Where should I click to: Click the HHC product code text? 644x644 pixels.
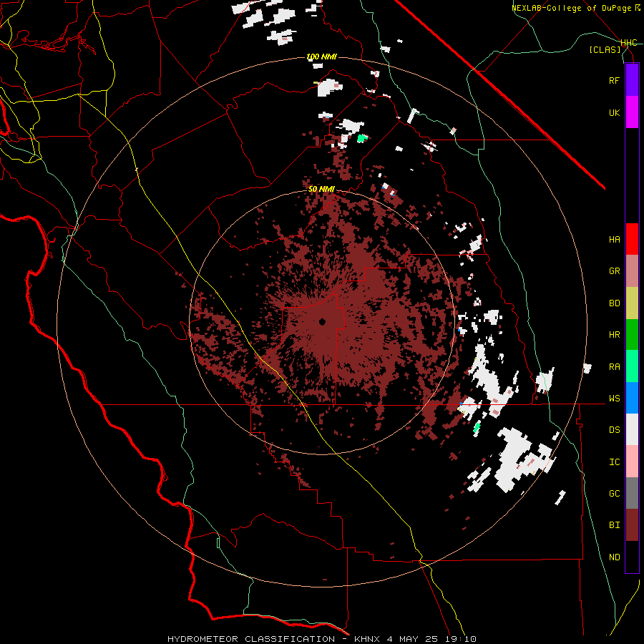coord(628,43)
